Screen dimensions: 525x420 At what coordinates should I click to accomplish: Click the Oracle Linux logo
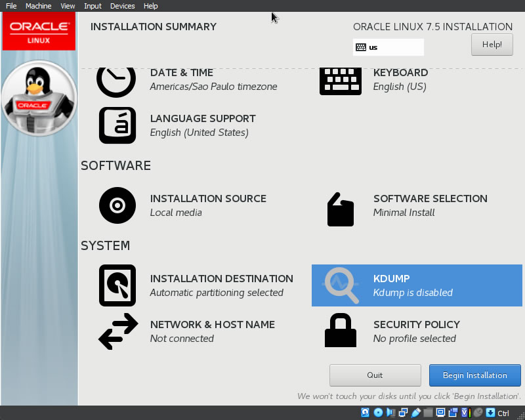(x=39, y=31)
